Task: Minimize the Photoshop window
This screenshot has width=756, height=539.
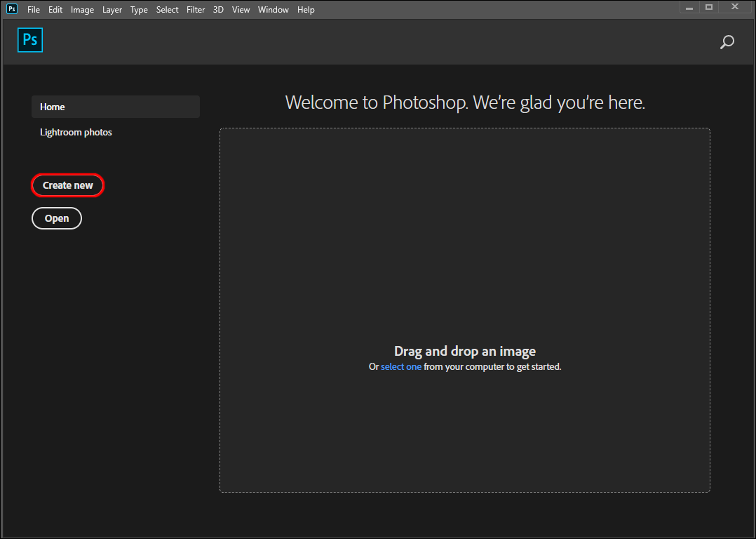Action: [x=689, y=8]
